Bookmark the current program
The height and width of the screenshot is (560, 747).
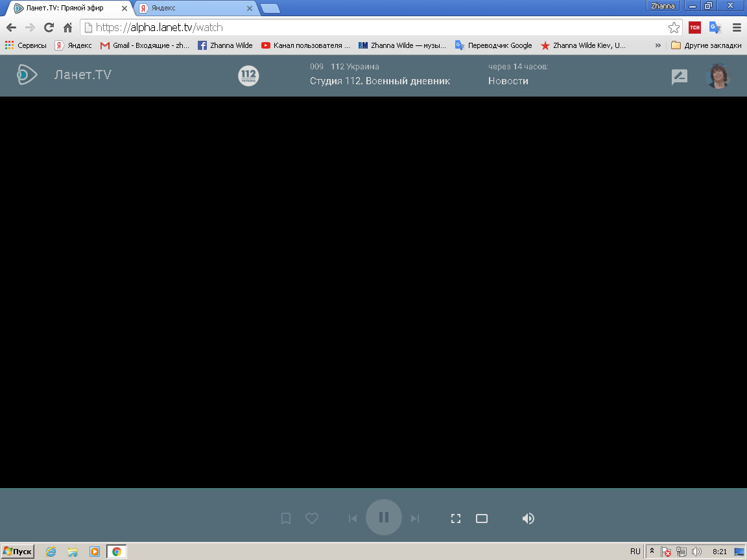[286, 519]
